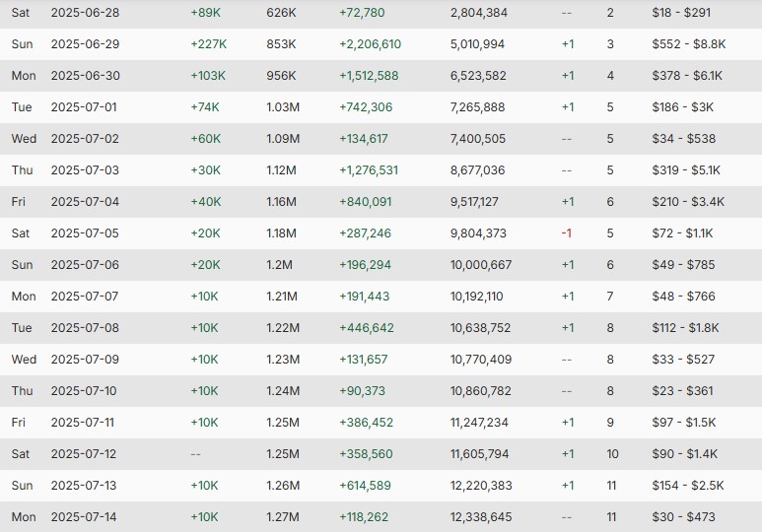Click the 2025-07-07 date cell
Image resolution: width=762 pixels, height=532 pixels.
(x=85, y=297)
